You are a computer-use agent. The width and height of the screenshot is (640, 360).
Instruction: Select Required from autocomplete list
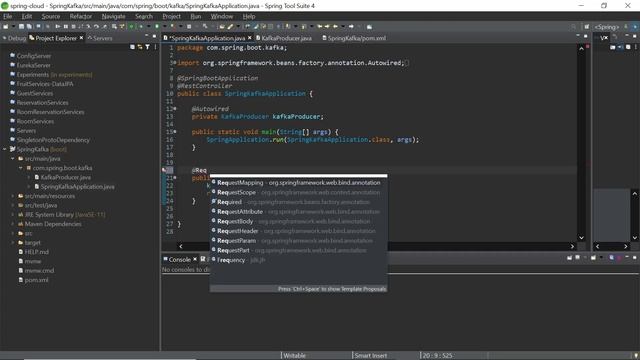(x=298, y=202)
